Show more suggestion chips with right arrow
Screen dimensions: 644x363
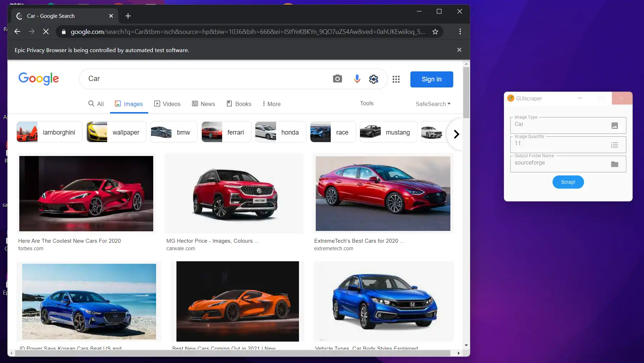456,134
